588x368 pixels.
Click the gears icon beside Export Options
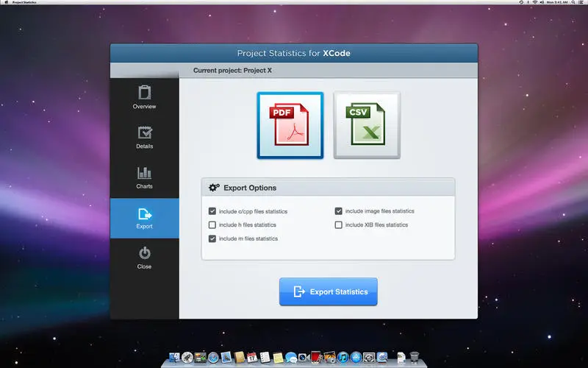coord(214,188)
